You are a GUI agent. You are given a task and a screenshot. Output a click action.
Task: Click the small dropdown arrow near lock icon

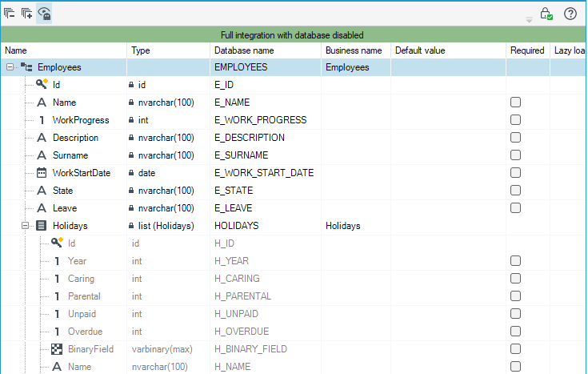click(529, 19)
